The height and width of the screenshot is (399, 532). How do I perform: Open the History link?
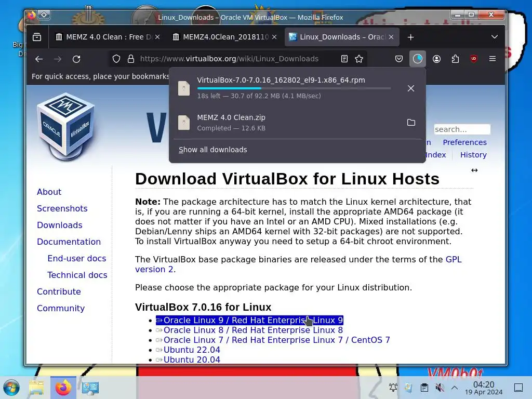[x=473, y=155]
